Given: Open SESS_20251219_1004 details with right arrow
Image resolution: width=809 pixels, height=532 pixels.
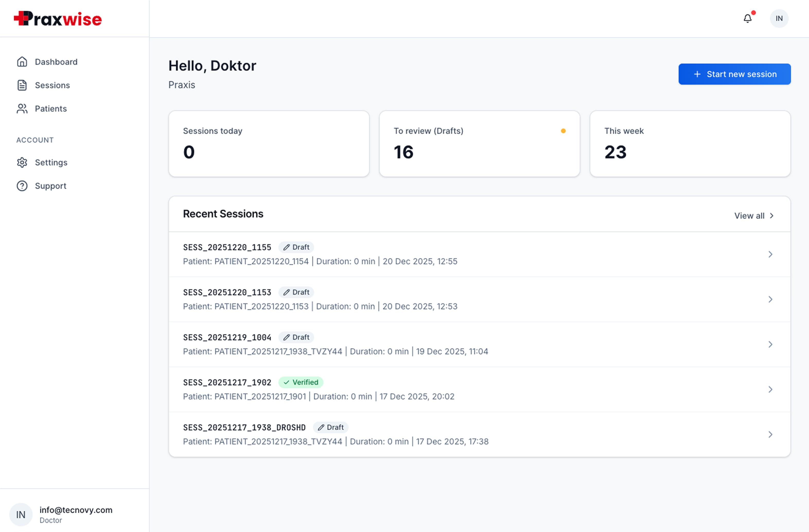Looking at the screenshot, I should tap(770, 344).
